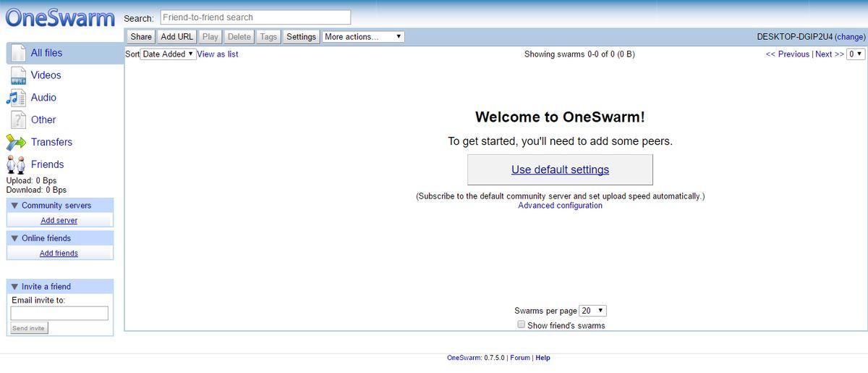This screenshot has height=373, width=868.
Task: Open the More actions dropdown
Action: pyautogui.click(x=363, y=37)
